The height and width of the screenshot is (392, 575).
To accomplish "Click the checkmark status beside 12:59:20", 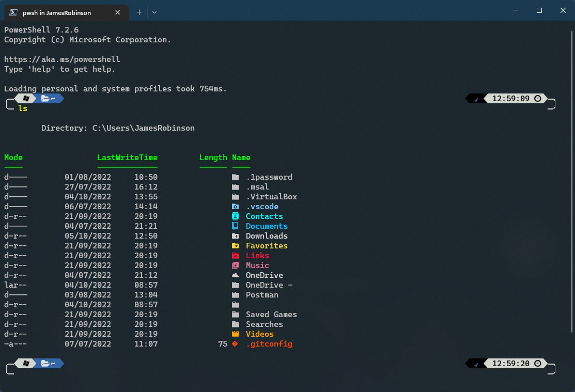I will click(x=476, y=364).
